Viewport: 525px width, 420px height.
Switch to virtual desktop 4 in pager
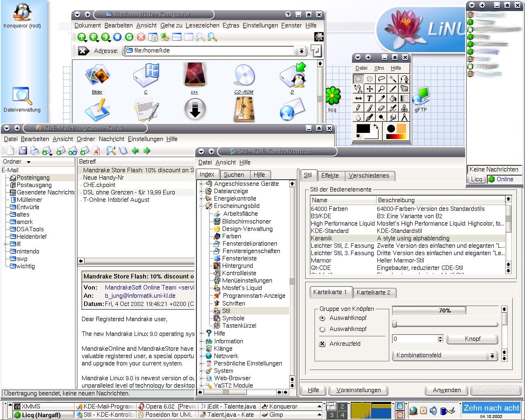click(x=342, y=415)
